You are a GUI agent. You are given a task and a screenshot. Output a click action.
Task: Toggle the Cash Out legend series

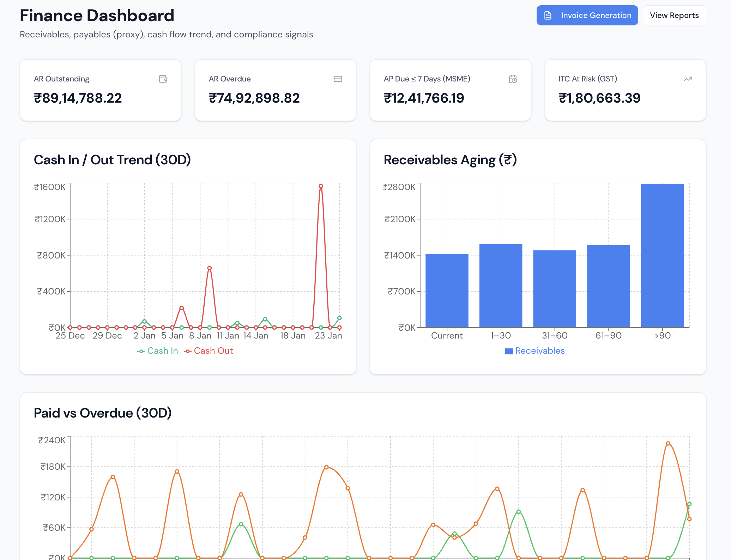(x=213, y=351)
